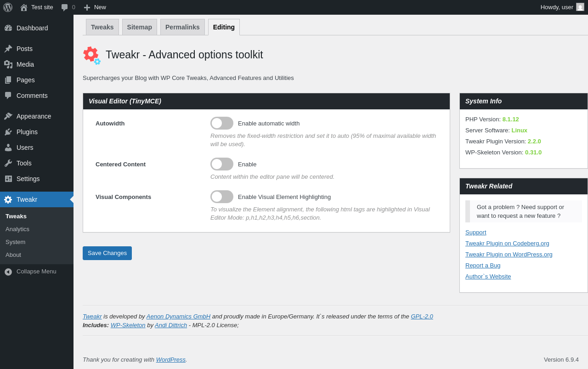Click the WordPress logo icon
Image resolution: width=588 pixels, height=369 pixels.
(x=8, y=7)
